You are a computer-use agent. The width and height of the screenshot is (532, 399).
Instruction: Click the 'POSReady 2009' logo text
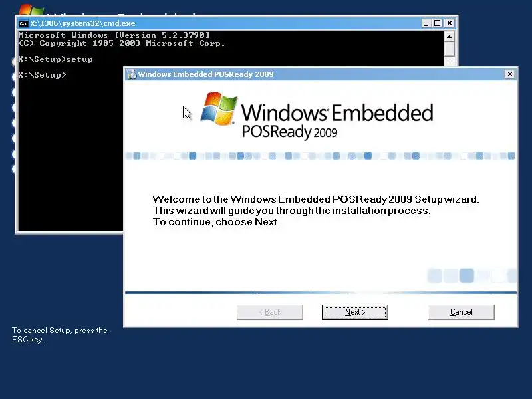point(290,132)
